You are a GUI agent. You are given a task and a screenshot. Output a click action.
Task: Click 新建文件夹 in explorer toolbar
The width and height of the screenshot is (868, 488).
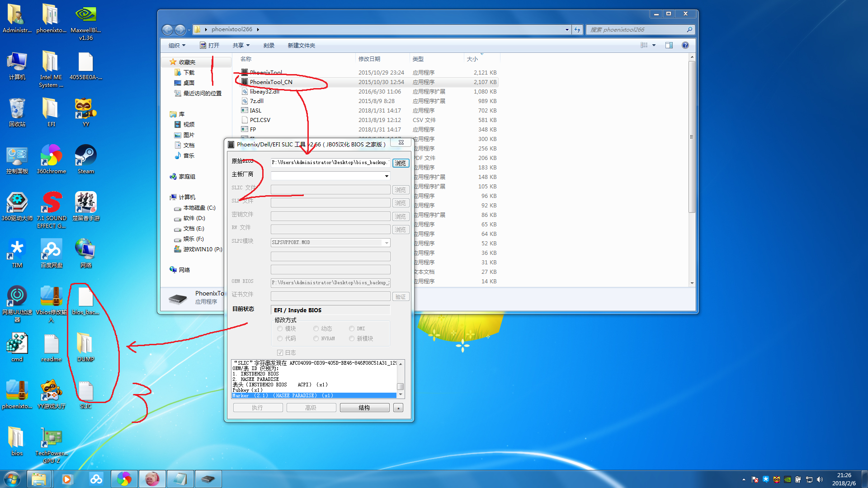(301, 45)
